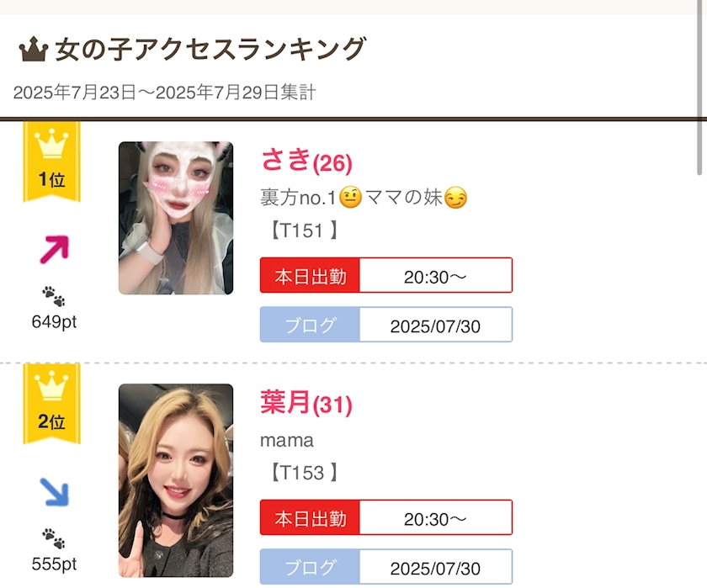
Task: Open the さき(26) profile name link
Action: tap(306, 160)
